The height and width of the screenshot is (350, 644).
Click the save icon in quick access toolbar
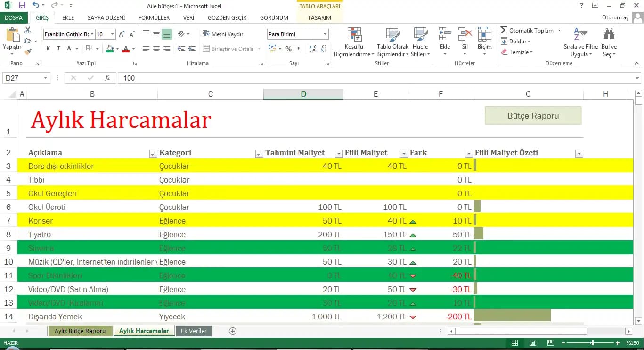[x=22, y=6]
